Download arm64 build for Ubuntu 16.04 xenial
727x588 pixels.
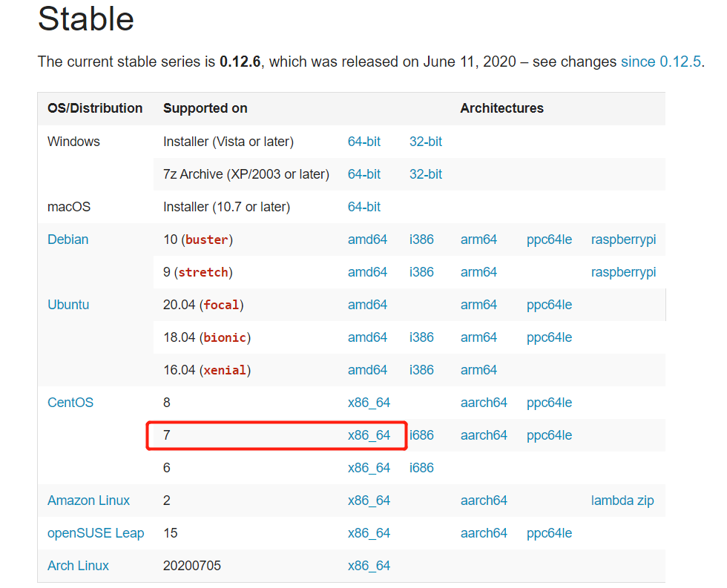tap(478, 370)
